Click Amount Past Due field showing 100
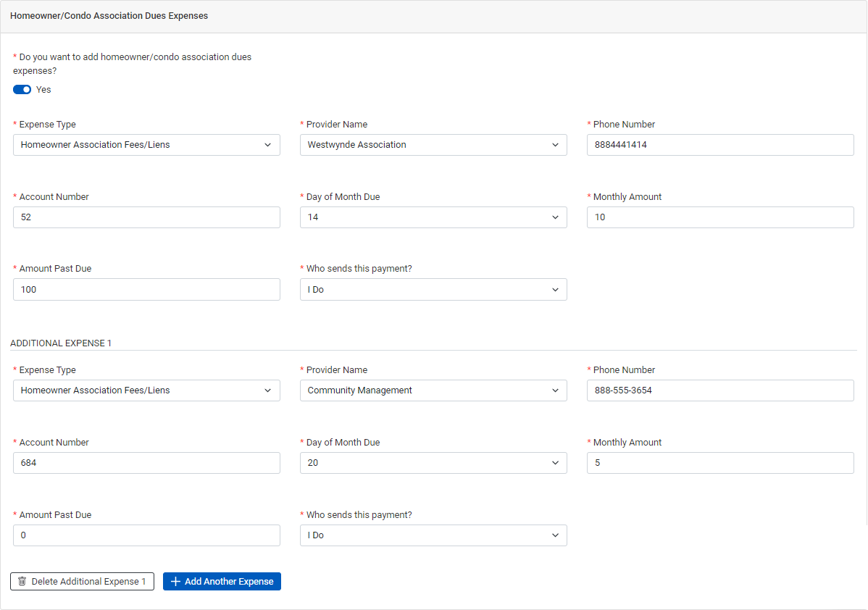Screen dimensions: 868x610 [146, 290]
